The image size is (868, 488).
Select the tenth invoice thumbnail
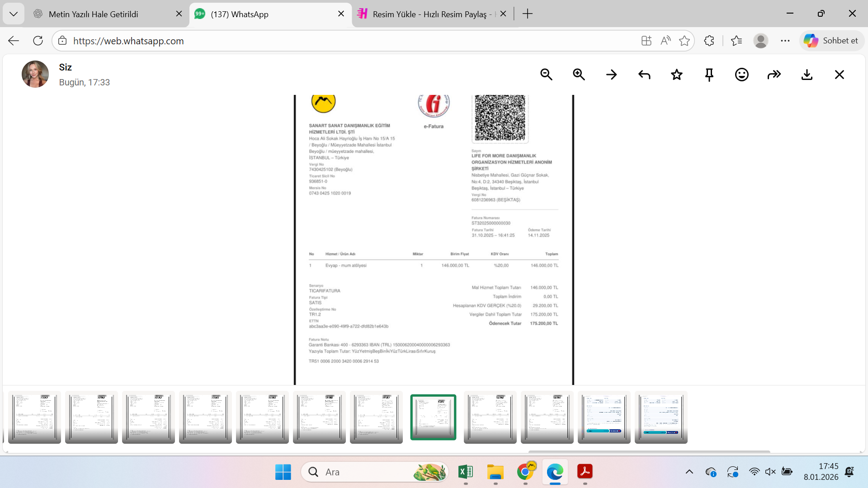[x=547, y=417]
